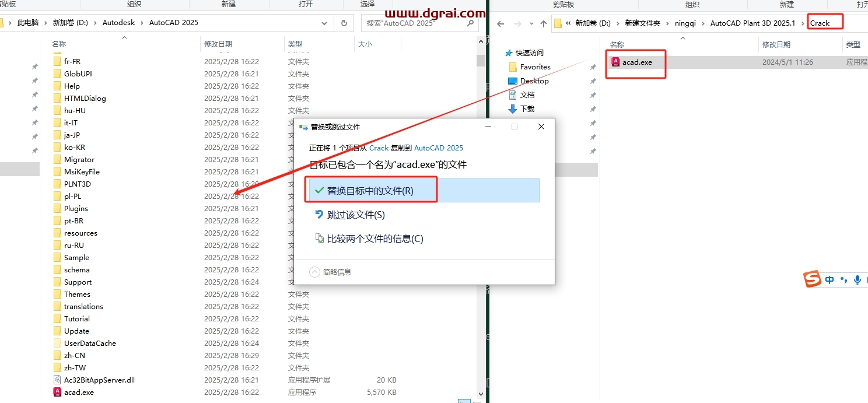Select pt-BR folder icon
Image resolution: width=868 pixels, height=403 pixels.
[57, 220]
